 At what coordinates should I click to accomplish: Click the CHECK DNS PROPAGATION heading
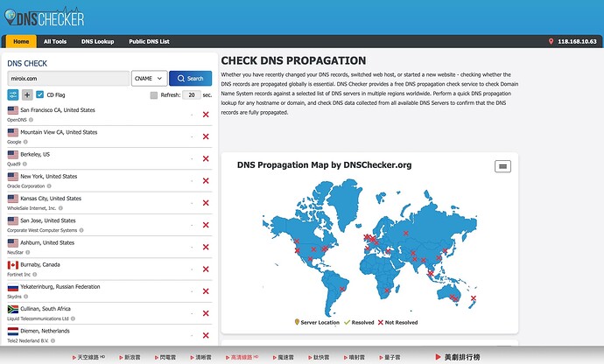tap(293, 60)
